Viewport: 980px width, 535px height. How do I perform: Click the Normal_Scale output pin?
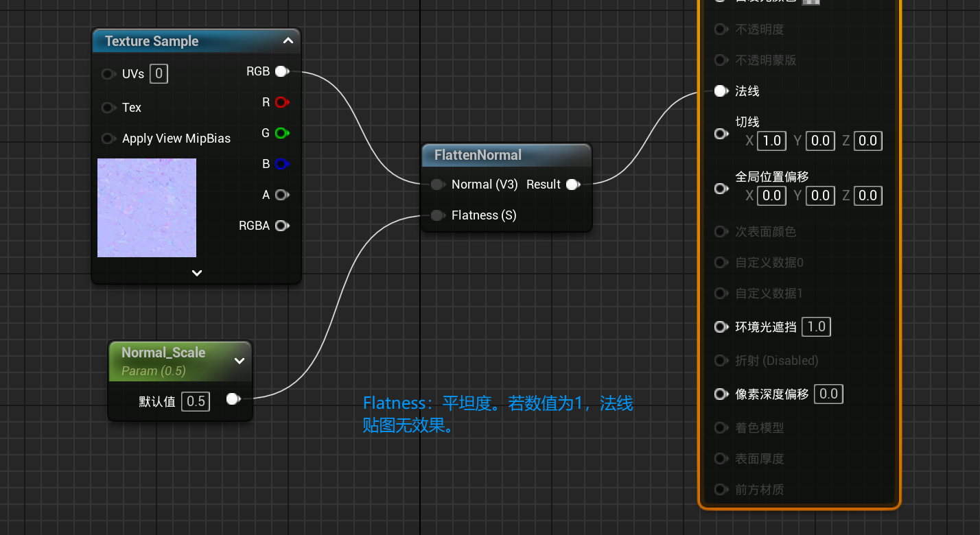coord(233,399)
